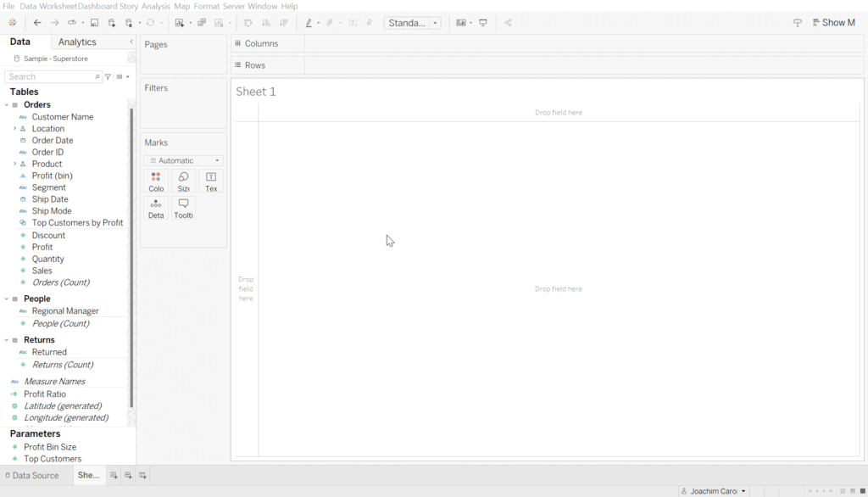Click the New Data Source icon
The height and width of the screenshot is (497, 868).
click(112, 23)
